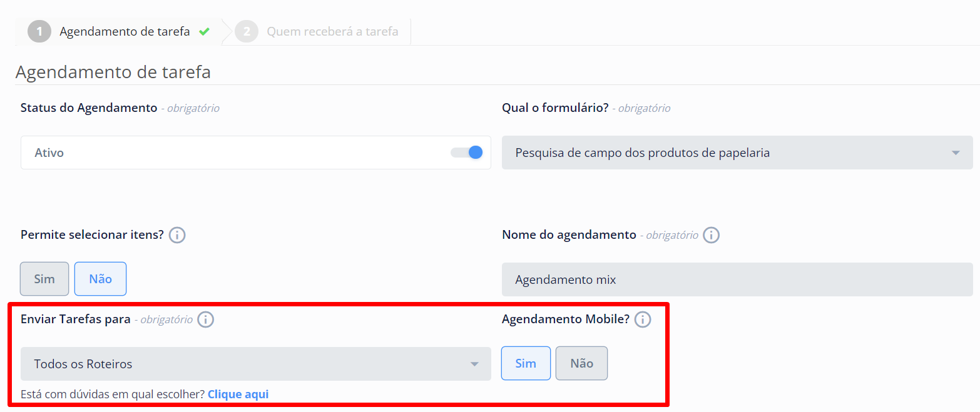Toggle the Ativo status switch

[x=467, y=153]
